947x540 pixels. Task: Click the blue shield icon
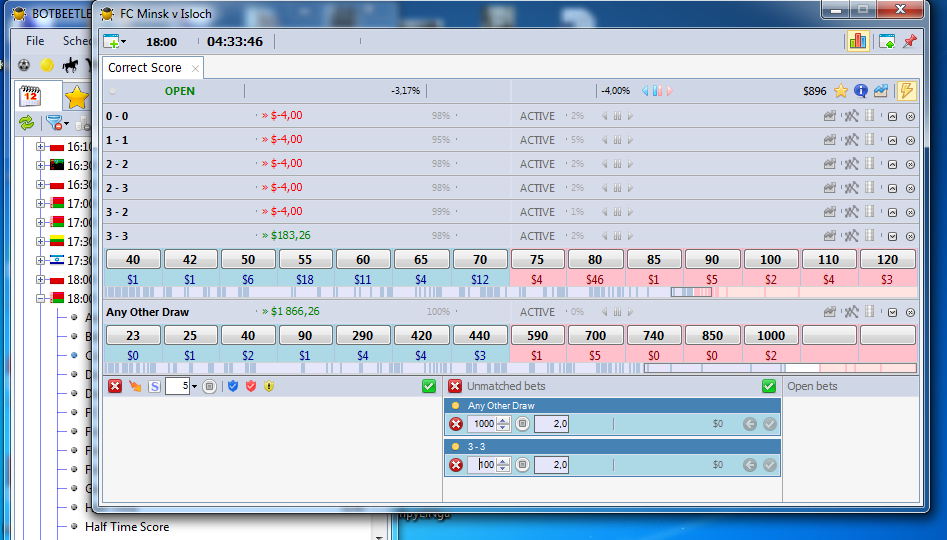[x=233, y=386]
